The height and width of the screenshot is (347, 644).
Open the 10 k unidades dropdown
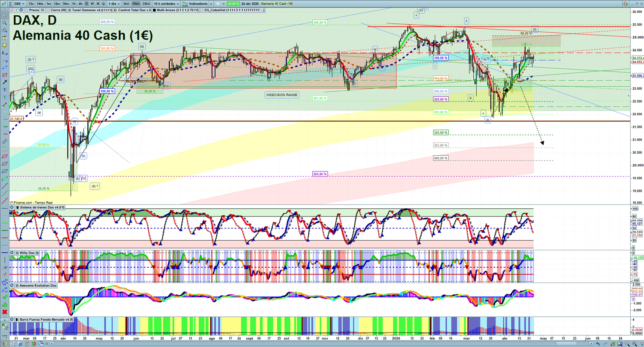pyautogui.click(x=166, y=4)
